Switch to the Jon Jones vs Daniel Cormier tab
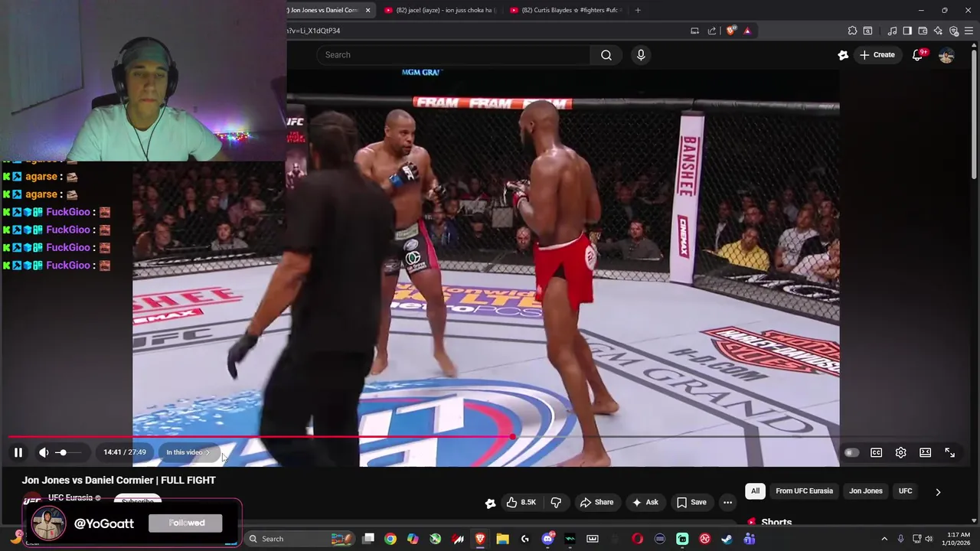This screenshot has width=980, height=551. [x=323, y=10]
